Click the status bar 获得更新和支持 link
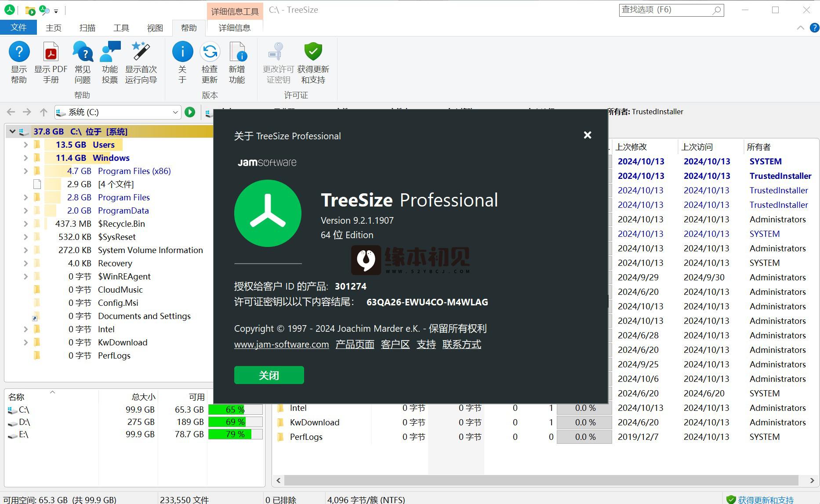This screenshot has height=504, width=820. tap(766, 500)
